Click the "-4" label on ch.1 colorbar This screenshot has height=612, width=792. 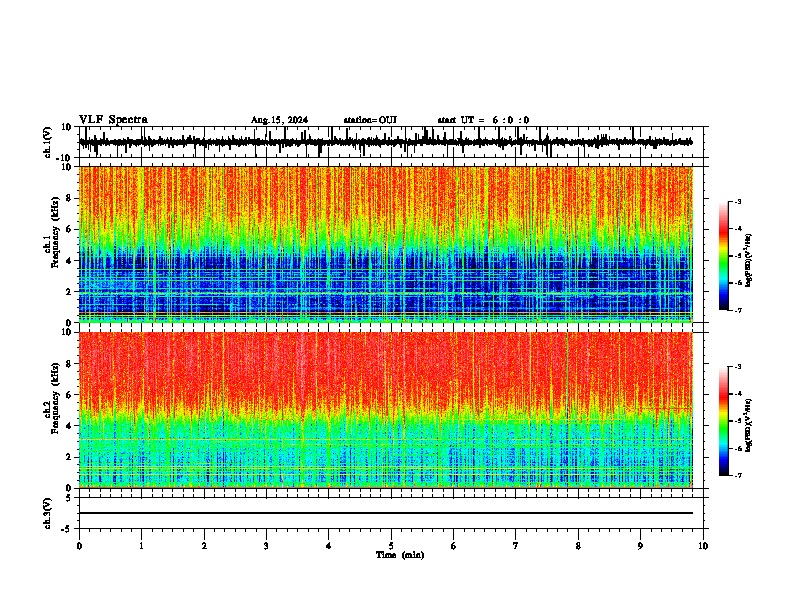click(737, 229)
